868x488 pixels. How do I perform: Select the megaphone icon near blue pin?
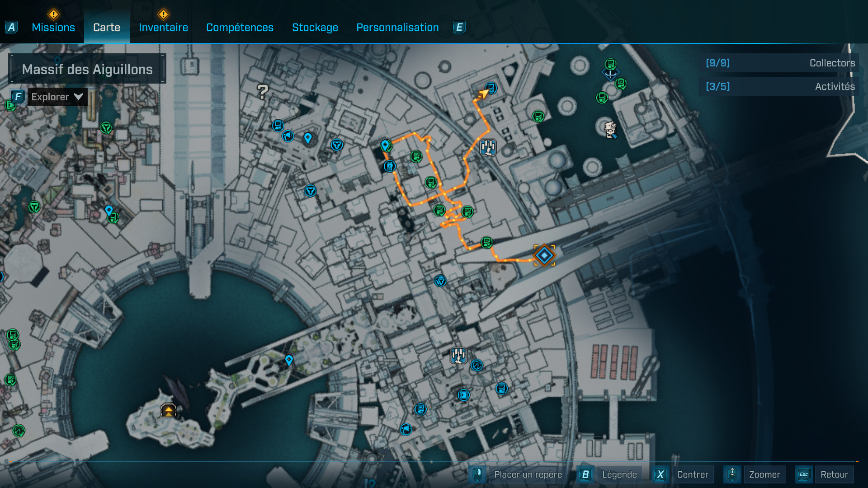coord(288,136)
